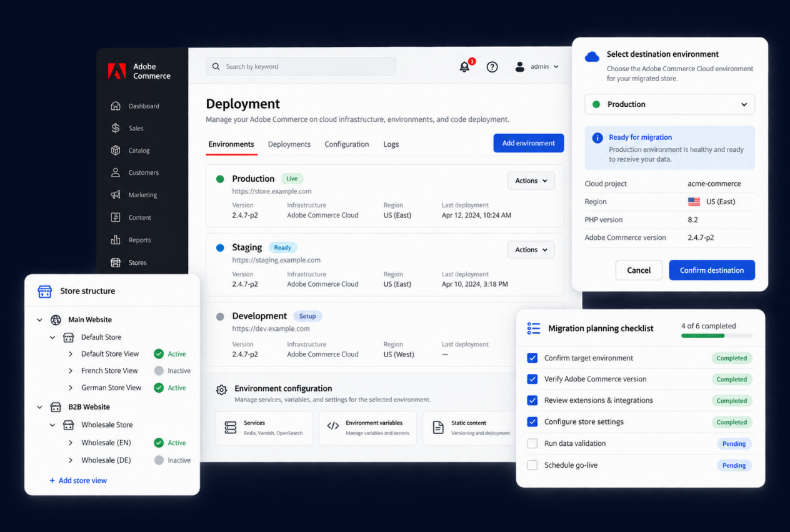The height and width of the screenshot is (532, 790).
Task: Click the Catalog box icon
Action: coord(116,150)
